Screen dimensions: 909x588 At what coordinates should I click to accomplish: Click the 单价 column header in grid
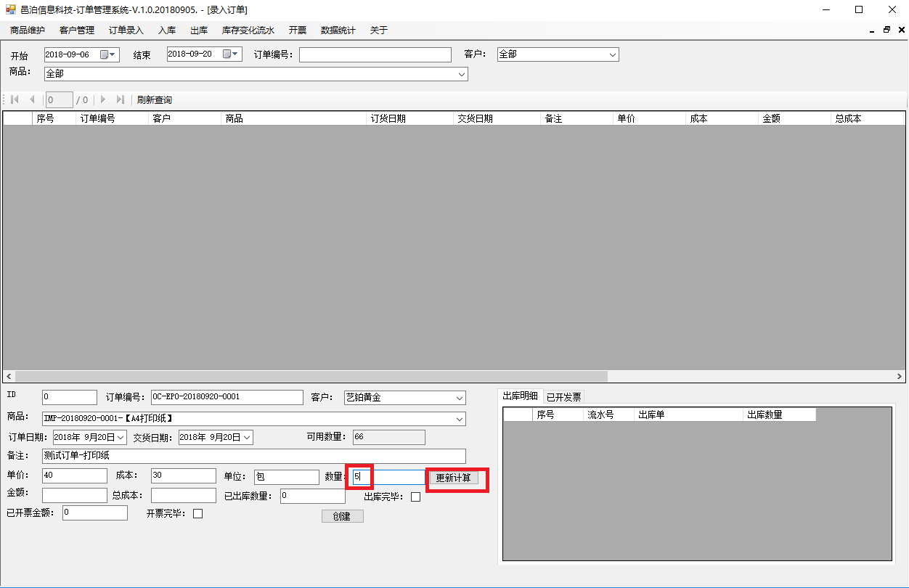pyautogui.click(x=650, y=118)
